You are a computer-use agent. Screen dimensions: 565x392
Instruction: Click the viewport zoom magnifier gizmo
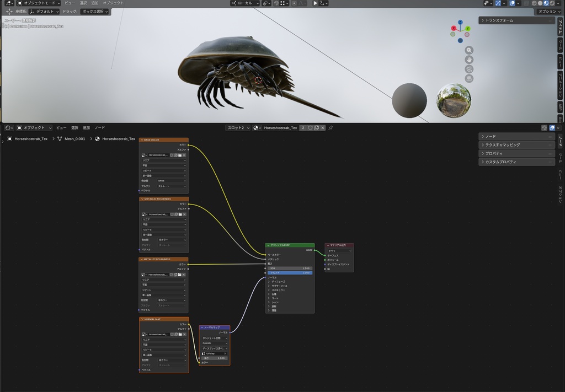(469, 50)
